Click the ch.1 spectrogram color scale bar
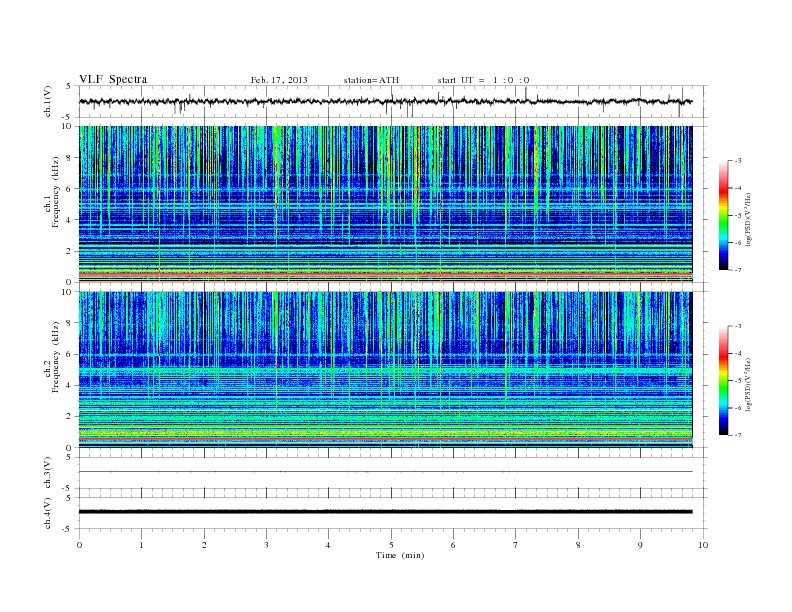 point(723,215)
